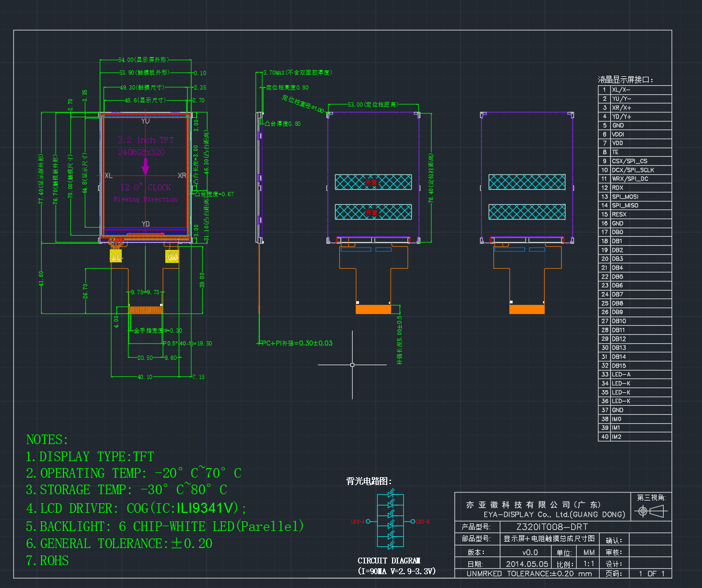Click the '6.GENERAL TOLERANCE:±0.20' note
This screenshot has width=702, height=588.
[119, 544]
